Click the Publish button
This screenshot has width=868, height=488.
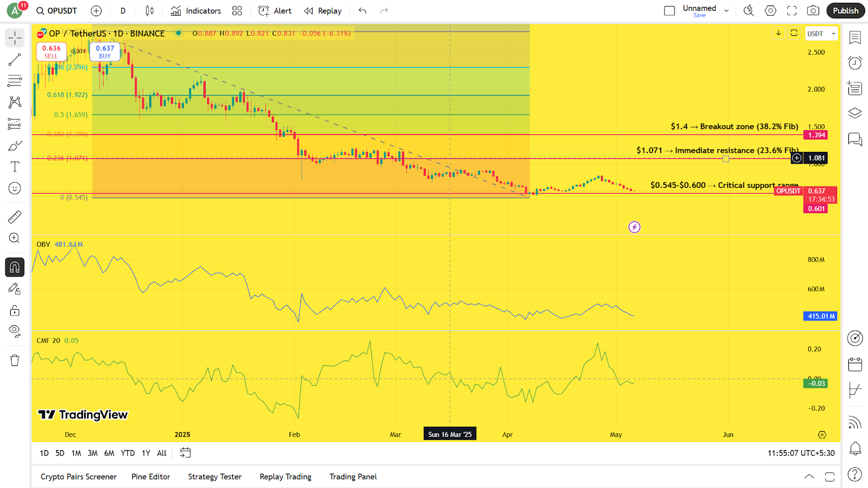(845, 11)
